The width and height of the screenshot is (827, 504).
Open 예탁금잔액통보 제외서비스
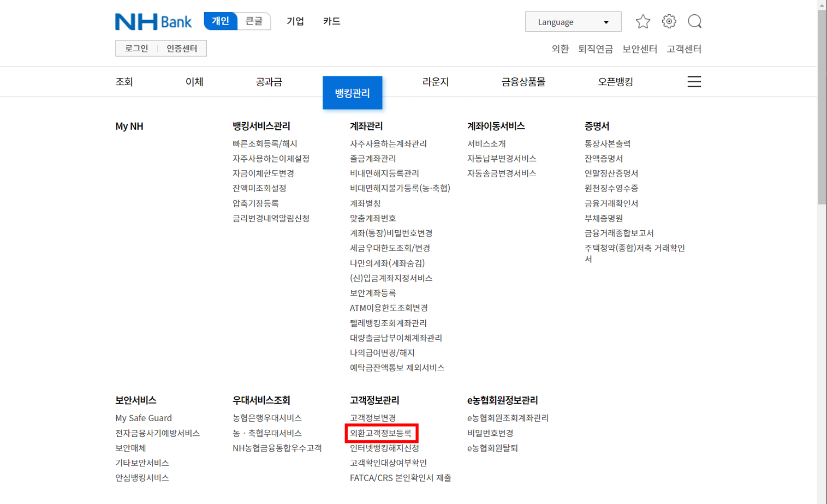pyautogui.click(x=397, y=368)
